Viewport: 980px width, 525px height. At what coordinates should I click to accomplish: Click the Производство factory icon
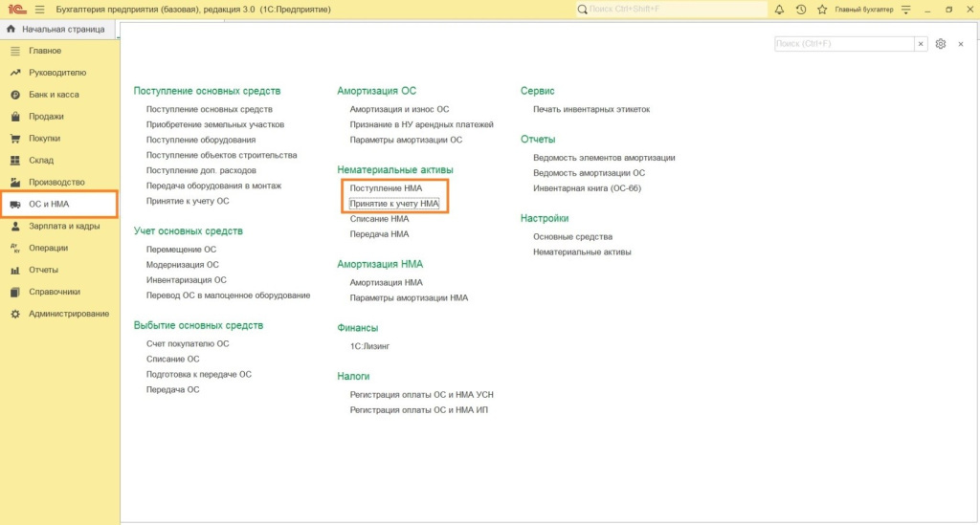(x=15, y=182)
